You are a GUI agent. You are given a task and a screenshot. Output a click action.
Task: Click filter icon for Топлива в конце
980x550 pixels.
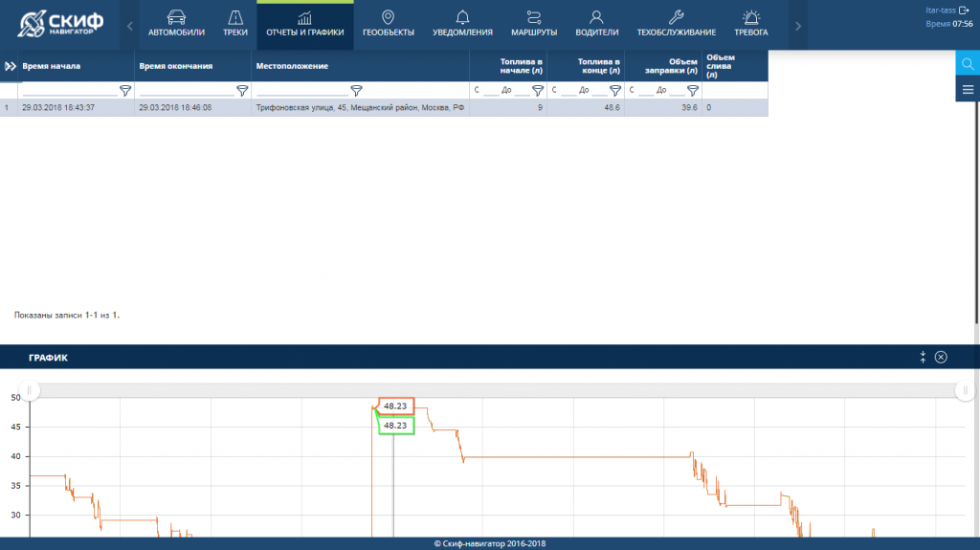pyautogui.click(x=615, y=91)
